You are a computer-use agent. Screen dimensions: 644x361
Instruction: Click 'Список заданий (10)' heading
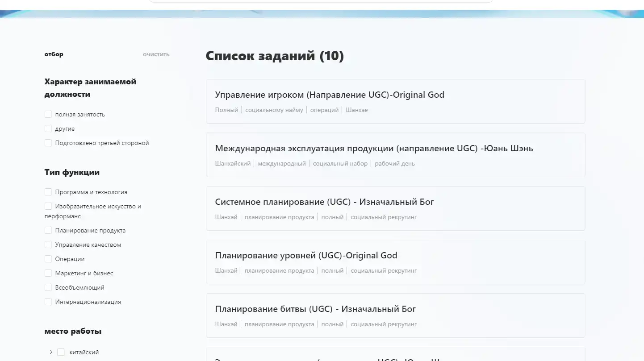tap(275, 56)
